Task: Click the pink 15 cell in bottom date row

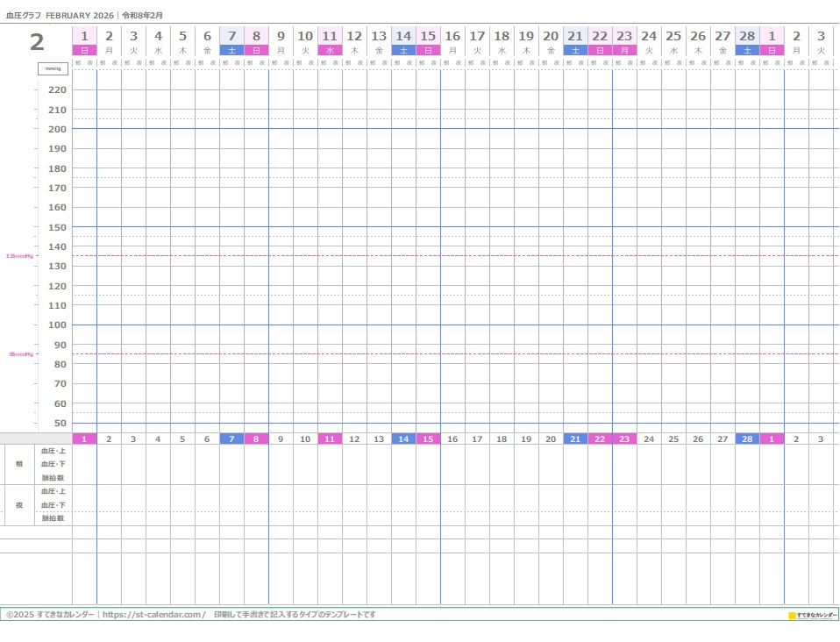Action: pyautogui.click(x=428, y=439)
